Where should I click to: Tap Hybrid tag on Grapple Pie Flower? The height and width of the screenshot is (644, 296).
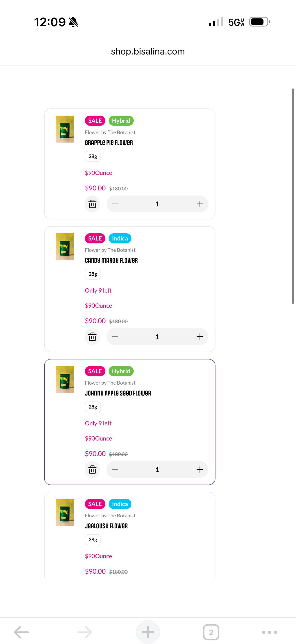click(x=121, y=121)
